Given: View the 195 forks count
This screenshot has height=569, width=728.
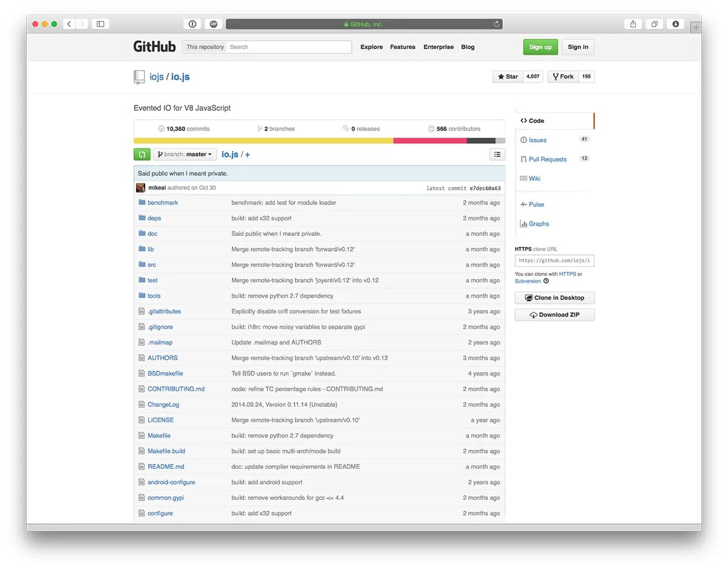Looking at the screenshot, I should (586, 76).
